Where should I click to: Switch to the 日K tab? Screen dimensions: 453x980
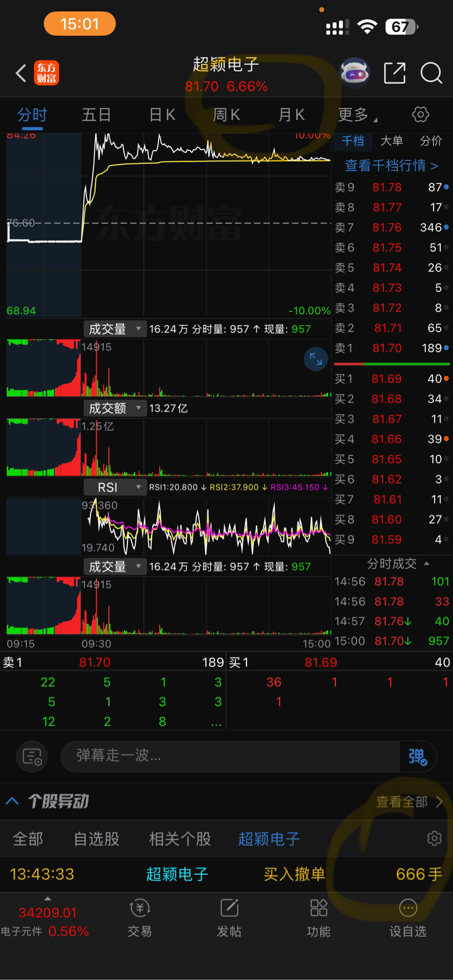pyautogui.click(x=162, y=115)
